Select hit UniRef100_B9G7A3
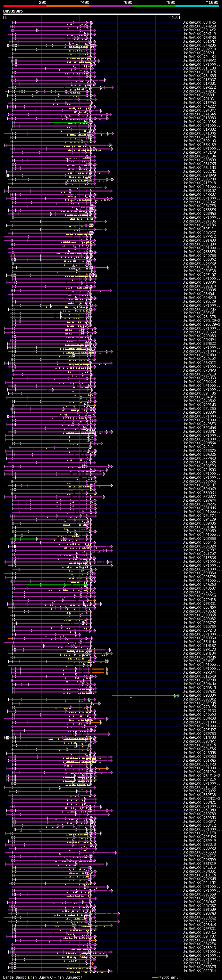 coord(199,913)
